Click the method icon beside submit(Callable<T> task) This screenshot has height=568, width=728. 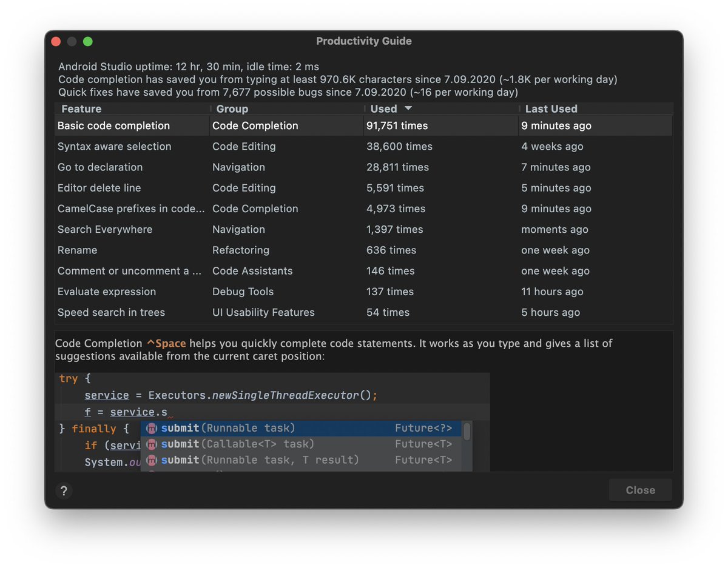coord(152,444)
